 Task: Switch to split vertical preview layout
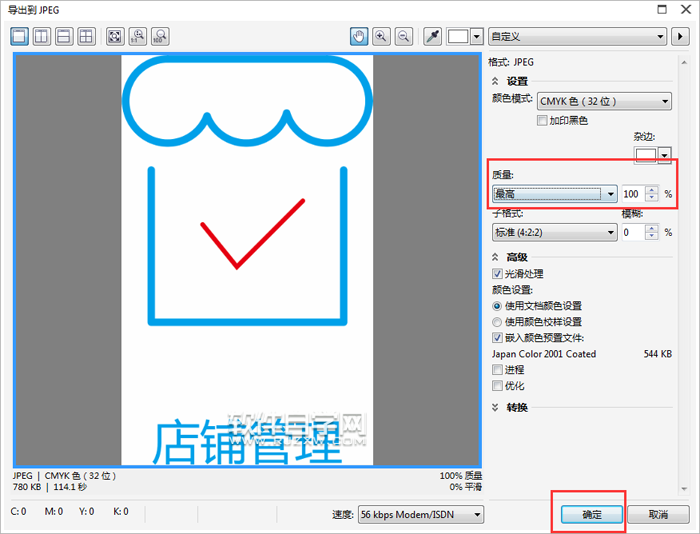(42, 36)
